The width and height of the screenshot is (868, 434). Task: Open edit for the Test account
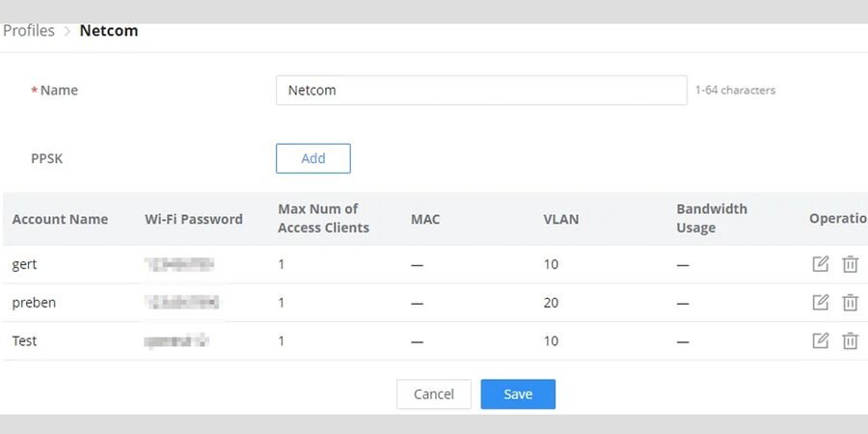pos(820,340)
